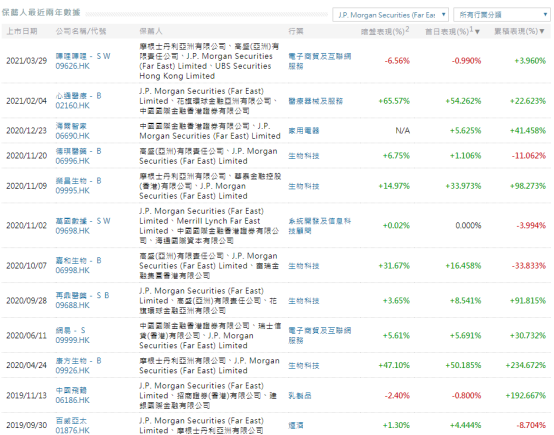554x435 pixels.
Task: Click the first-day value +54.262%
Action: pos(463,101)
